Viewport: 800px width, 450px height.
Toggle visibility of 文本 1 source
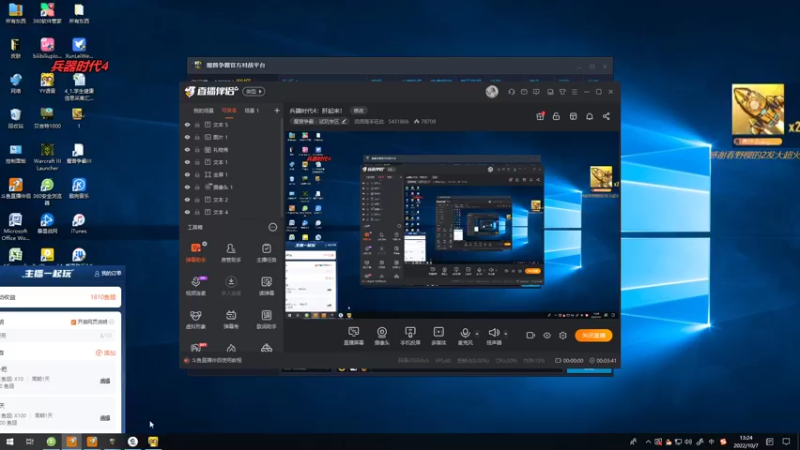click(x=187, y=162)
